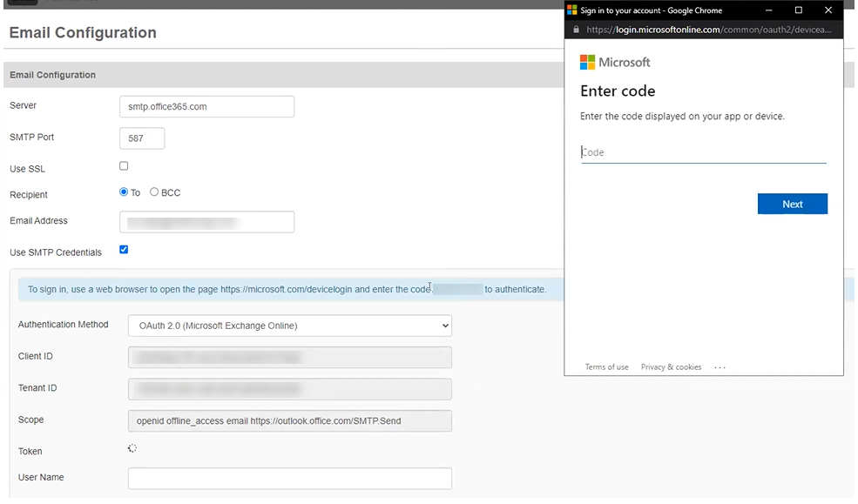Click inside the Code entry field
Screen dimensions: 858x504
click(x=703, y=151)
